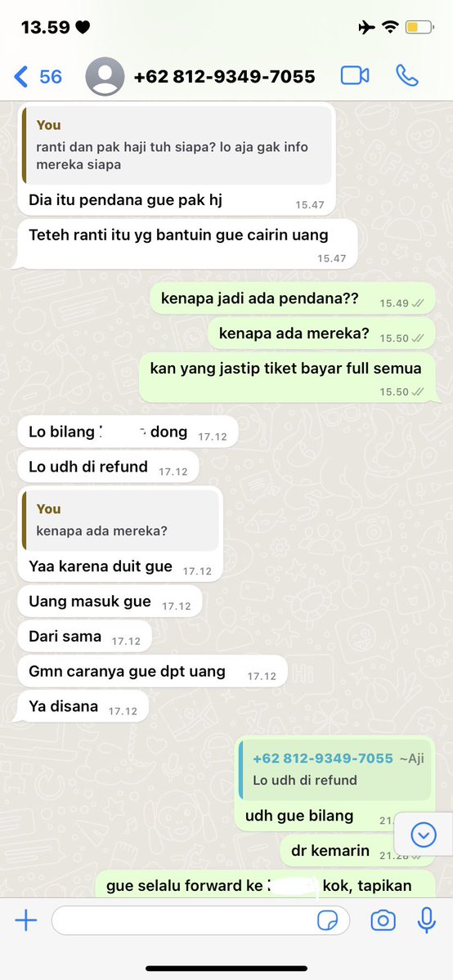
Task: Start a voice call via phone icon
Action: [x=406, y=76]
